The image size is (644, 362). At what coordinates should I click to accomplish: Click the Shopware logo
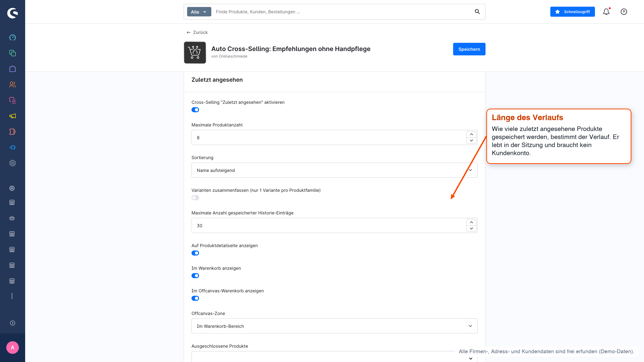[13, 13]
